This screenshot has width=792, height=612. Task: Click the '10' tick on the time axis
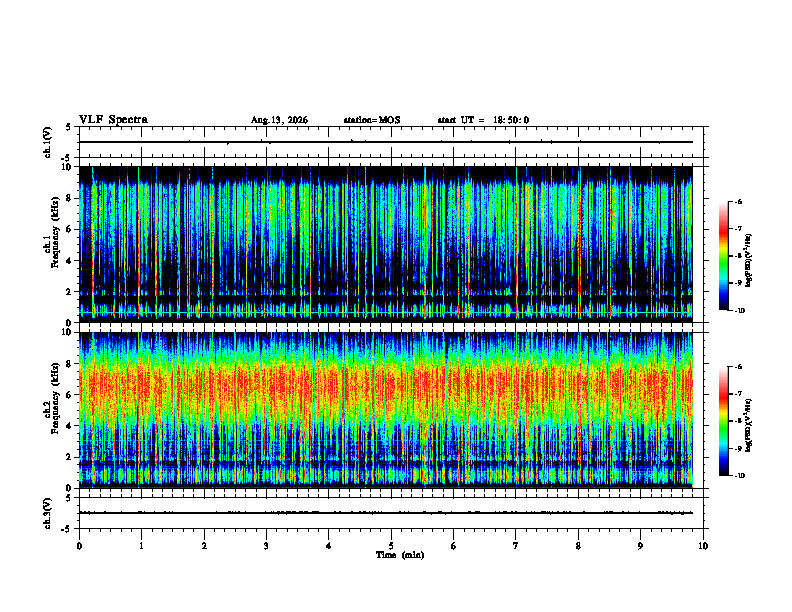pyautogui.click(x=703, y=546)
